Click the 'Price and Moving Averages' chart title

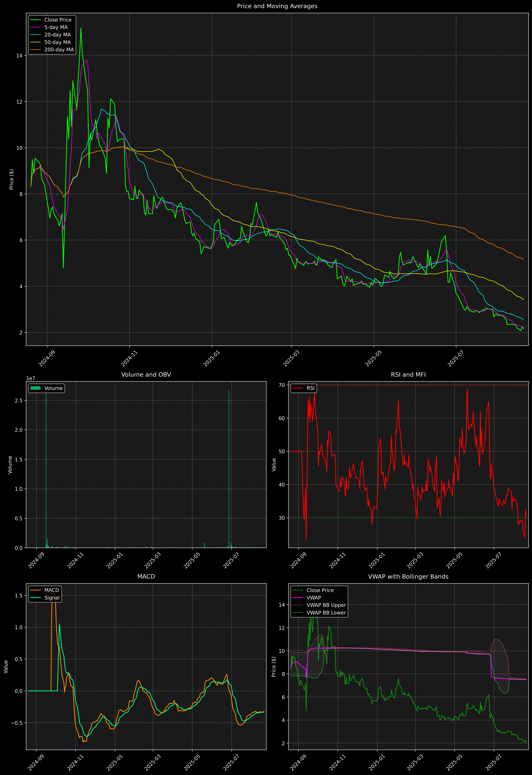(277, 6)
